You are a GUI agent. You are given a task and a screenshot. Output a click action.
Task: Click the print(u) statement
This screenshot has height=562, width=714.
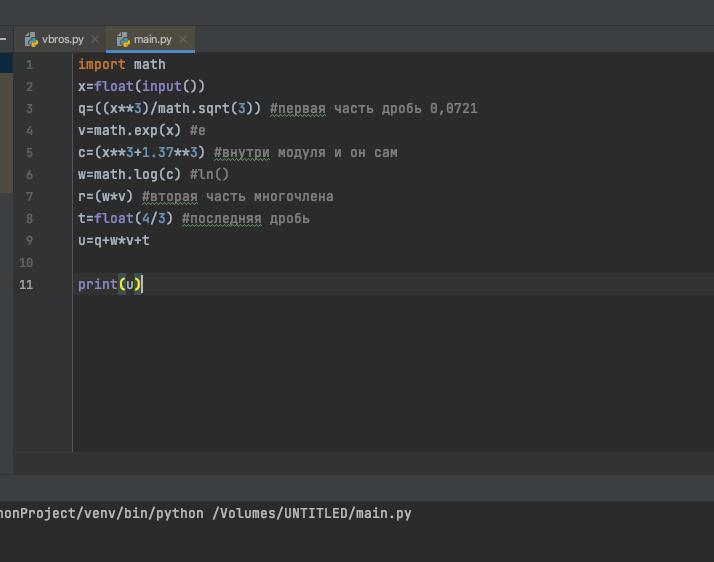point(110,285)
